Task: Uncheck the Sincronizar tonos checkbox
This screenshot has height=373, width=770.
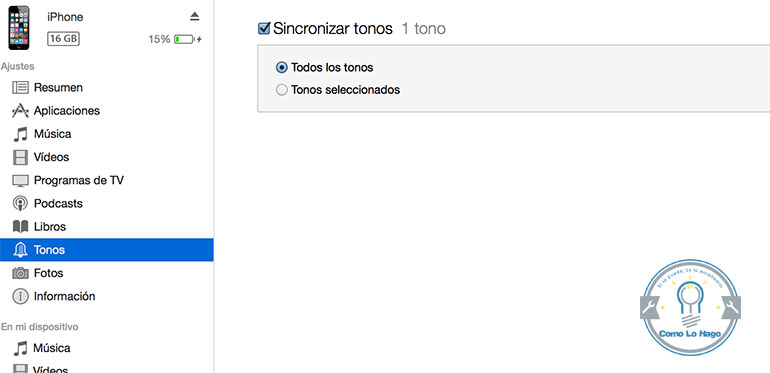Action: (x=264, y=28)
